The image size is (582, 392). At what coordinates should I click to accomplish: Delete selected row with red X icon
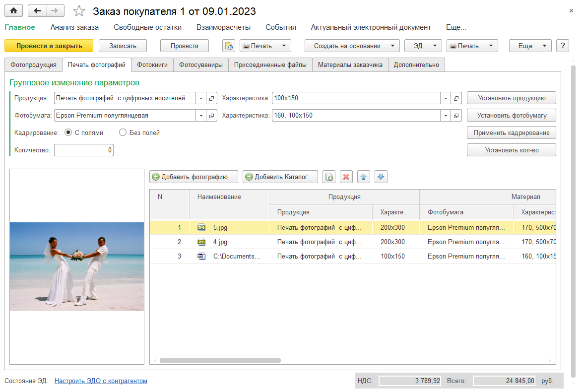point(346,177)
